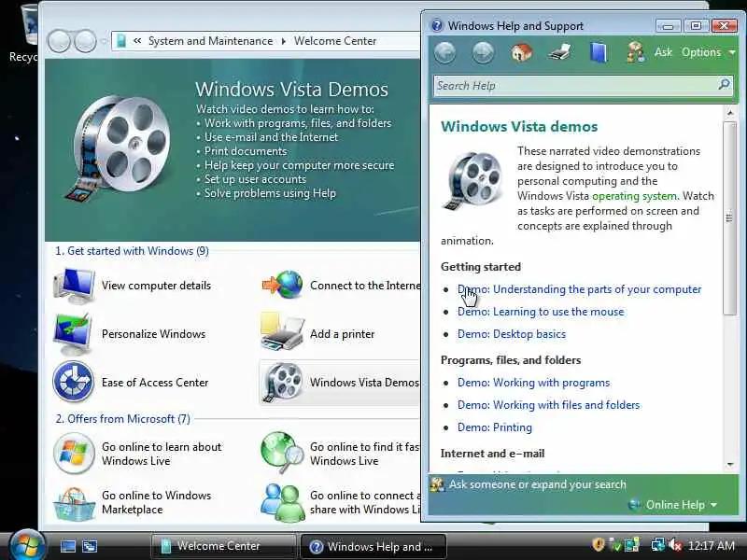
Task: Open Demo: Learning to use the mouse
Action: coord(541,312)
